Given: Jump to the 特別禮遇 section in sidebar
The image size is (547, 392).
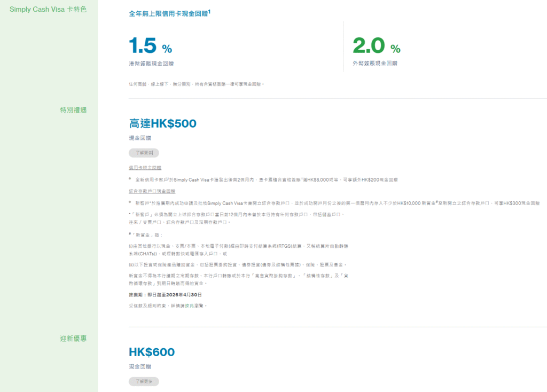Looking at the screenshot, I should click(x=73, y=110).
